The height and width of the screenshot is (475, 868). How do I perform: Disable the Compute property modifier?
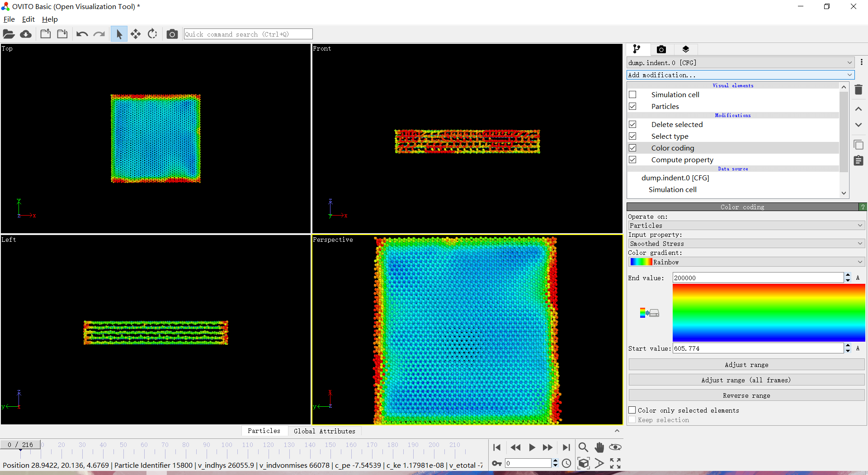coord(633,159)
